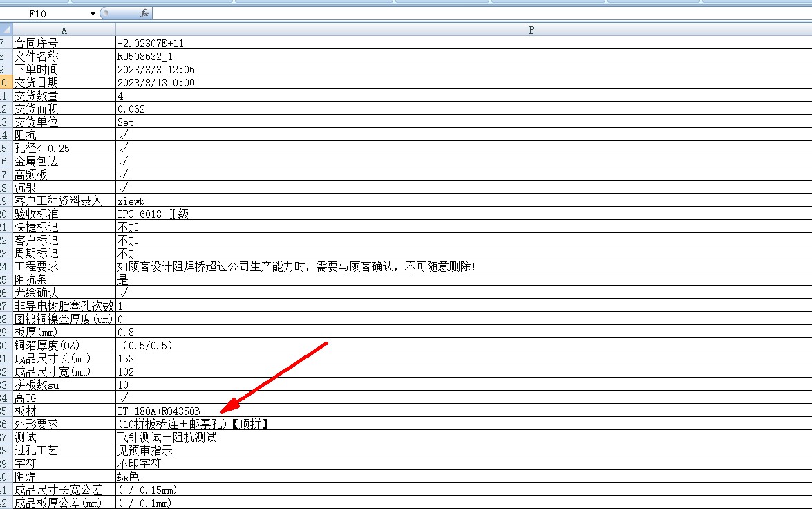The image size is (812, 509).
Task: Select cell with value 0.8
Action: click(x=464, y=332)
